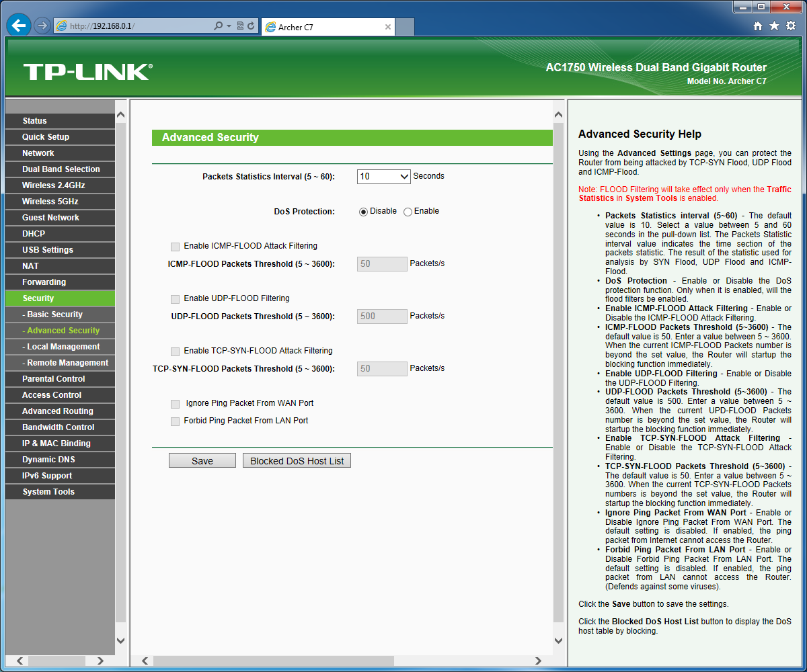This screenshot has width=807, height=672.
Task: Click sidebar menu scroll down arrow
Action: click(121, 640)
